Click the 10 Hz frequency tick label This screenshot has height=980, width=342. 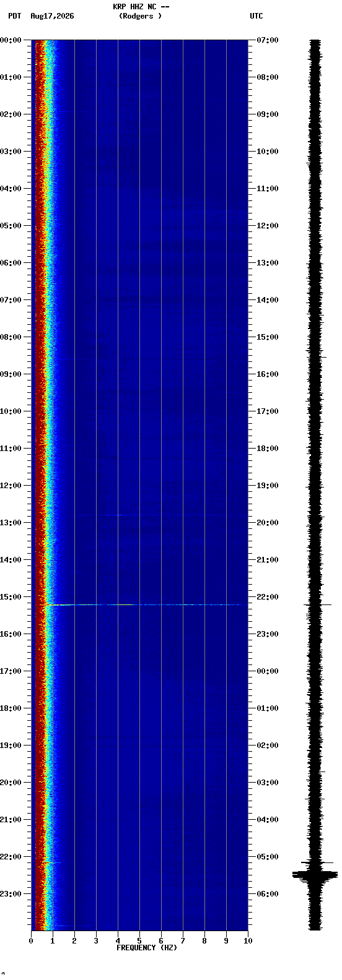tap(248, 941)
